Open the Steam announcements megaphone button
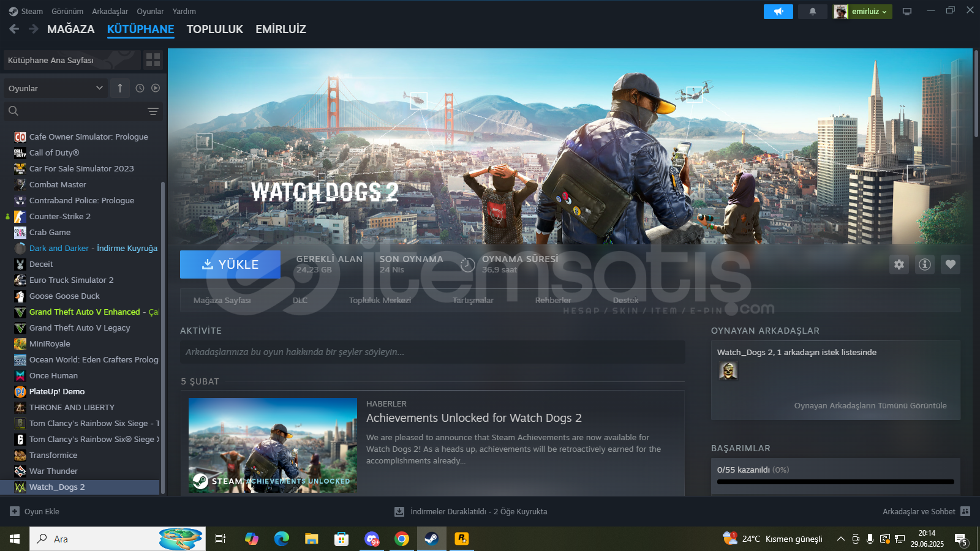This screenshot has height=551, width=980. point(778,12)
